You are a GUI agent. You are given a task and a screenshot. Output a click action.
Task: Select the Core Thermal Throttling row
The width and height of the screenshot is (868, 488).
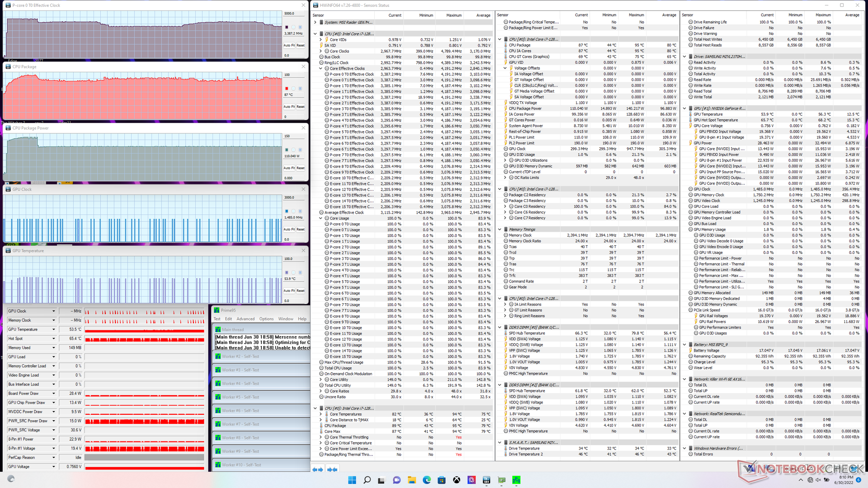402,437
